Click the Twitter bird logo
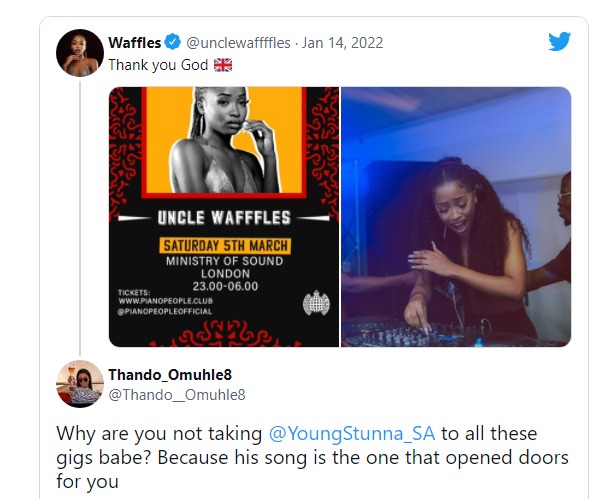616x499 pixels. (x=559, y=42)
